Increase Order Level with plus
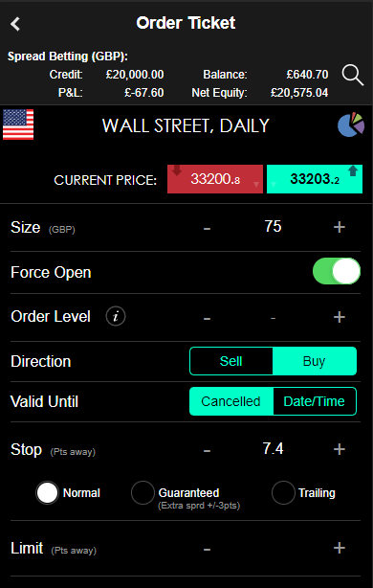Screen dimensions: 373x588 click(340, 317)
